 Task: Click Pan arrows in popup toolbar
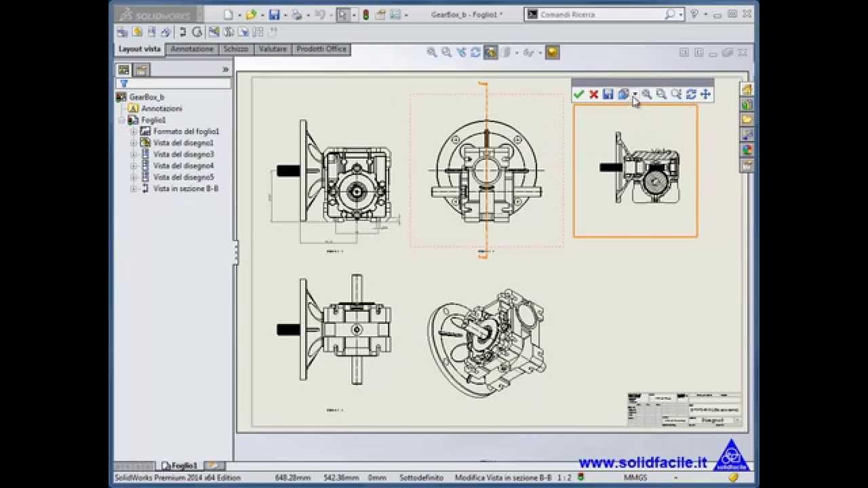click(705, 94)
